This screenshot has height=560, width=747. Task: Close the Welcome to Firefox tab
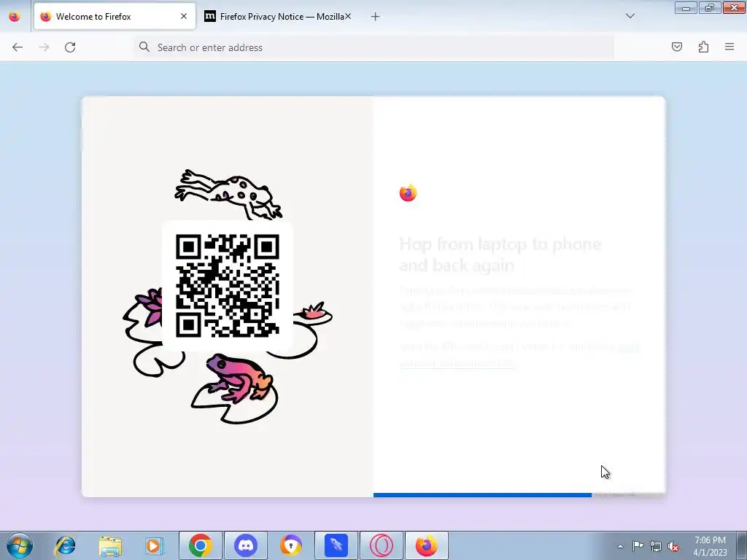point(184,17)
